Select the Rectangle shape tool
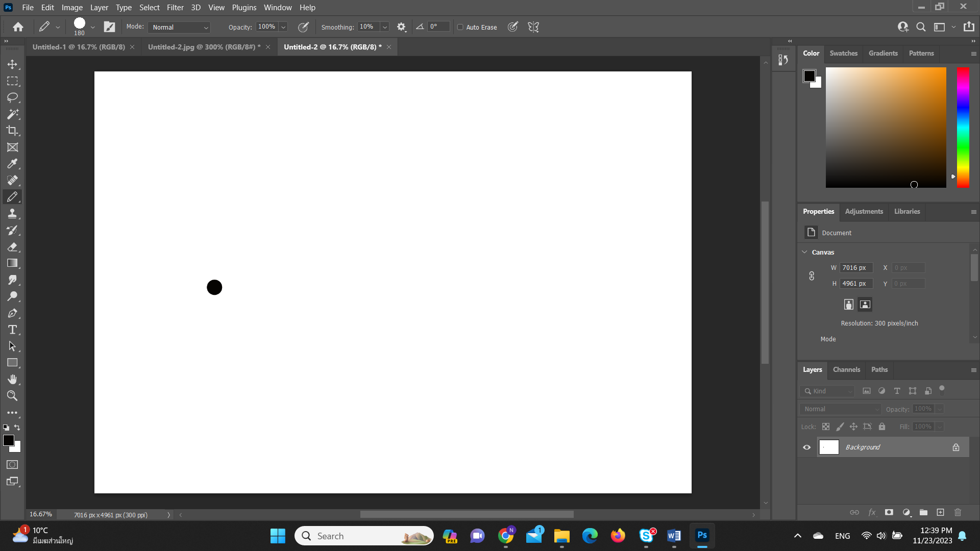 tap(12, 363)
